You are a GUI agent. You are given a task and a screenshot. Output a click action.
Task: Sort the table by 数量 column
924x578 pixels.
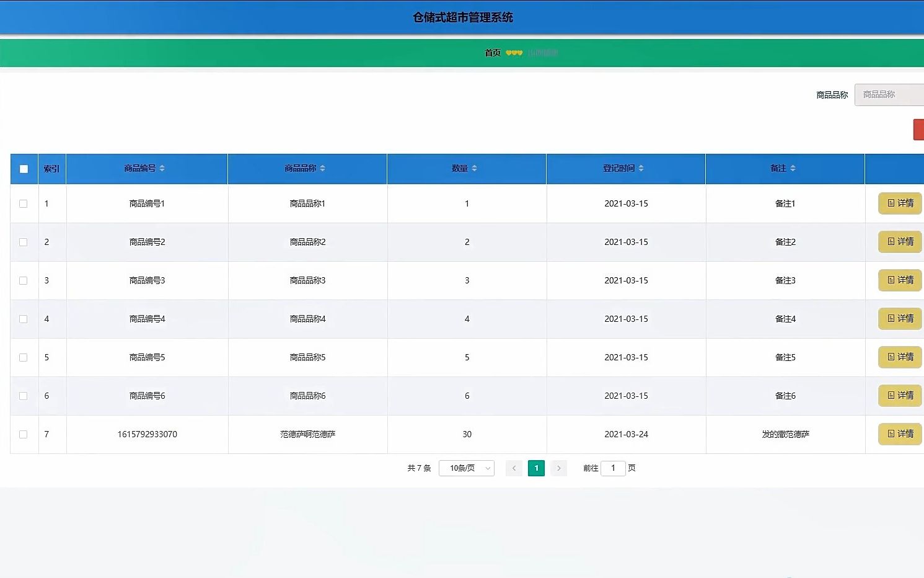(466, 168)
